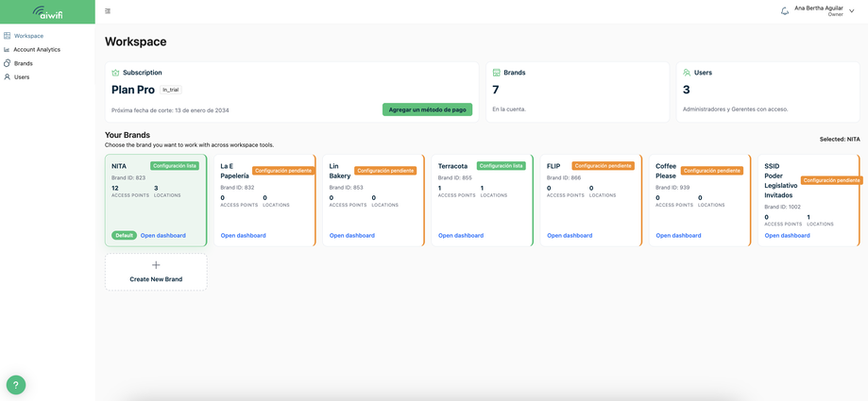This screenshot has height=401, width=868.
Task: Click Brand ID: 1002 text
Action: coord(783,207)
